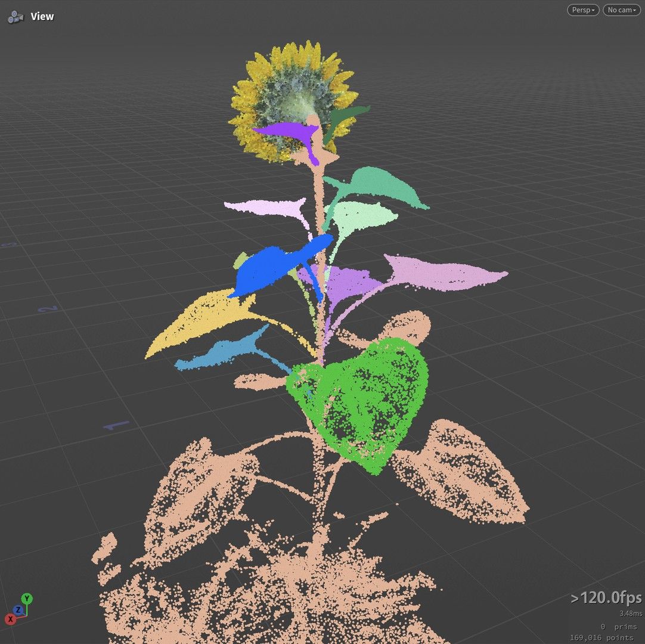
Task: Select the bright green leaf point cluster
Action: [x=358, y=405]
